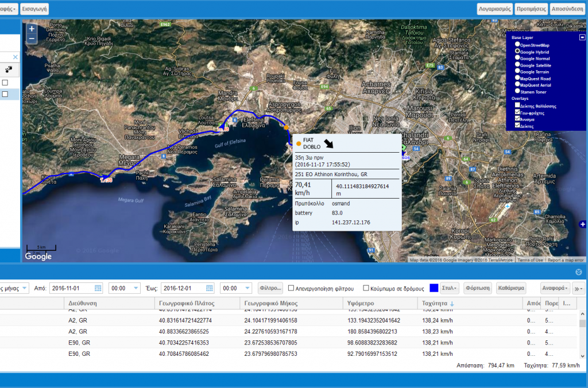This screenshot has width=588, height=388.
Task: Open the Έως time 00:00 dropdown
Action: pyautogui.click(x=247, y=288)
